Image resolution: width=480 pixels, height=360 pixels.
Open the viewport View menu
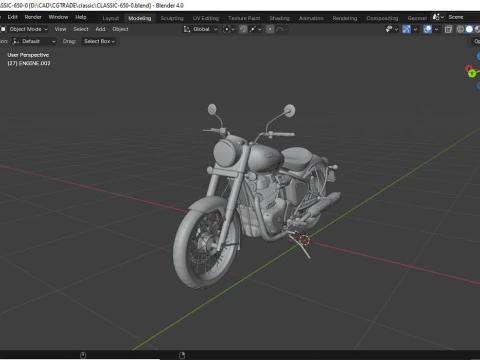point(60,29)
